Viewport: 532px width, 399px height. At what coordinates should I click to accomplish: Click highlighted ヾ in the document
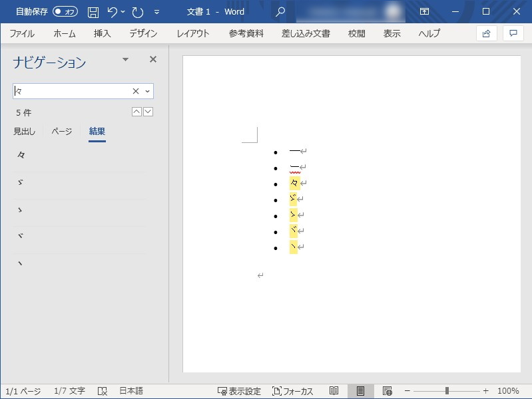(294, 231)
